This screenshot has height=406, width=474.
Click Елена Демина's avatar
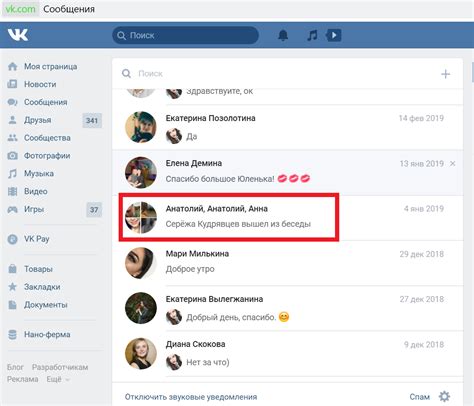click(141, 173)
